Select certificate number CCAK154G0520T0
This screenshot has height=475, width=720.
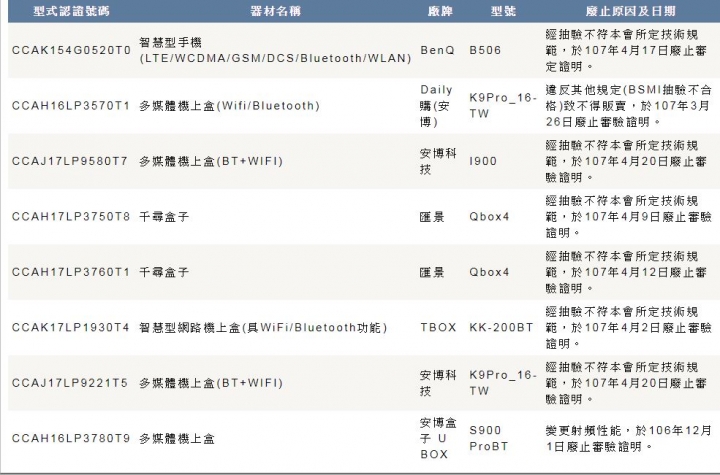(71, 51)
